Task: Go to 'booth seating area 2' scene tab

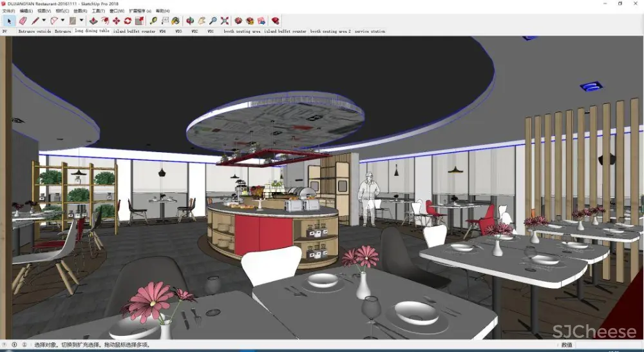Action: point(330,31)
